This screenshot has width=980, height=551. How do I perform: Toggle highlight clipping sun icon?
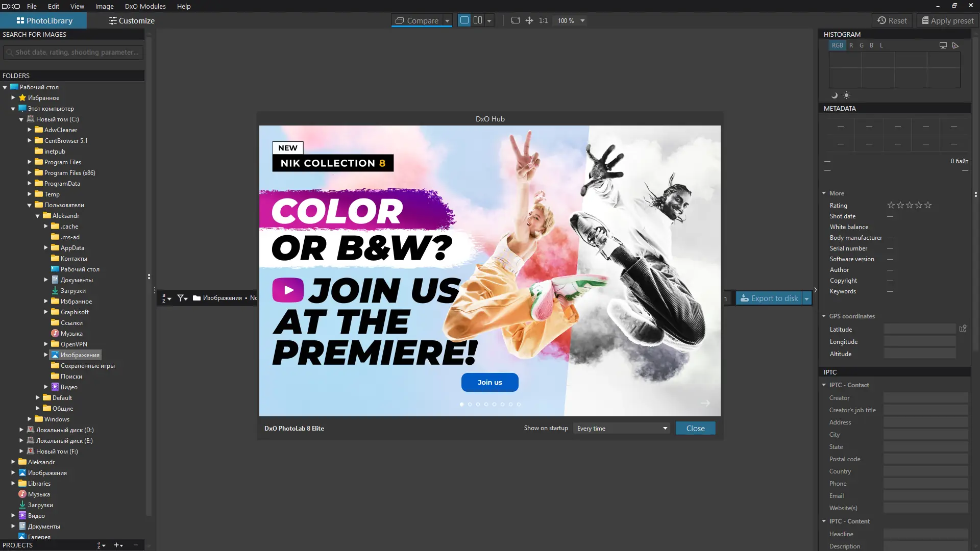pyautogui.click(x=846, y=95)
